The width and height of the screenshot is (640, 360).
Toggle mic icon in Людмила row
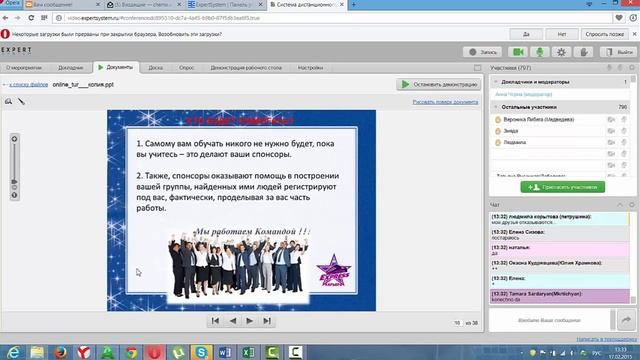tap(624, 142)
